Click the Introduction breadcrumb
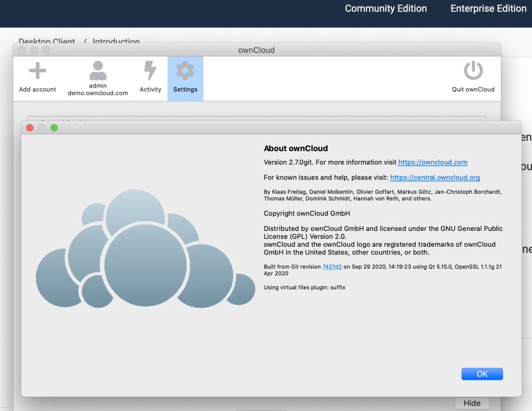532x411 pixels. pos(116,42)
